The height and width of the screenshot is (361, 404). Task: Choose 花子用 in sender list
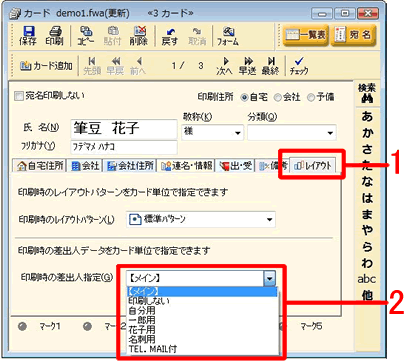pos(202,330)
